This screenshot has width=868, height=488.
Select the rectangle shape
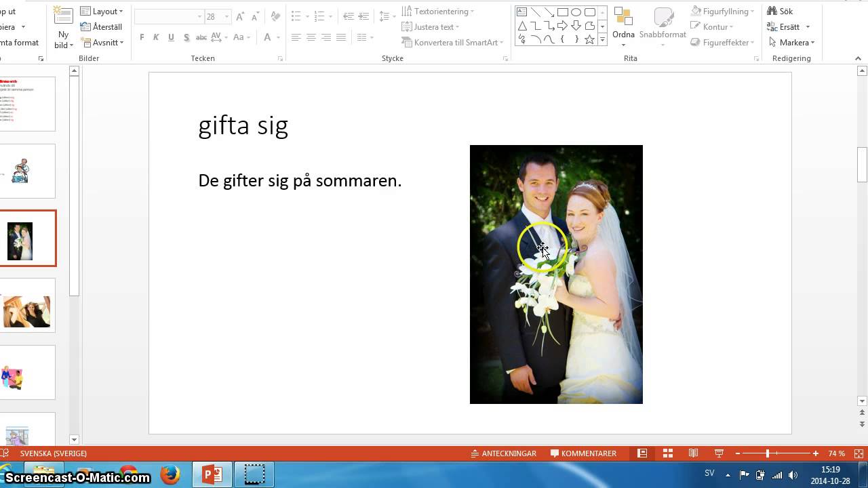point(563,12)
